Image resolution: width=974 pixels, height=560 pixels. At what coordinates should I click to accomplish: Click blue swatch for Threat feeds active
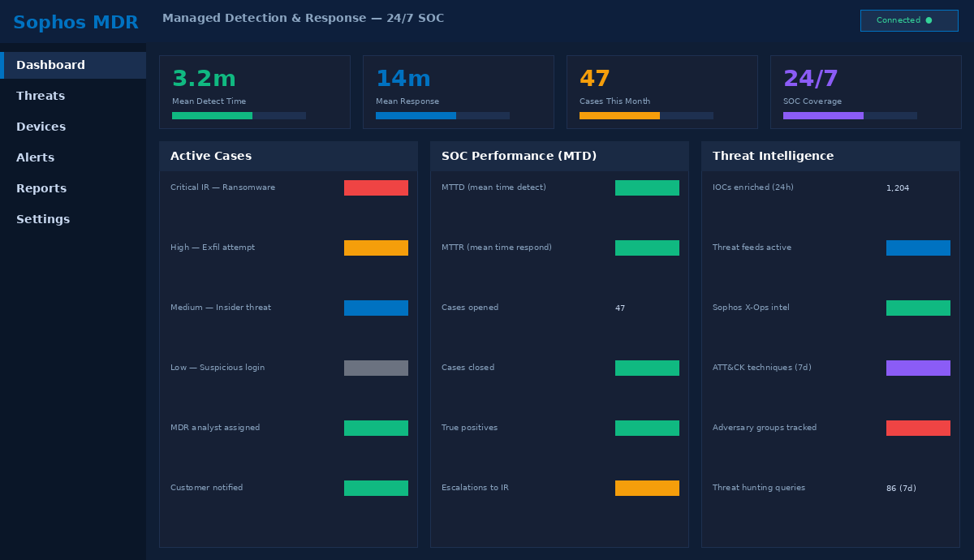point(918,248)
